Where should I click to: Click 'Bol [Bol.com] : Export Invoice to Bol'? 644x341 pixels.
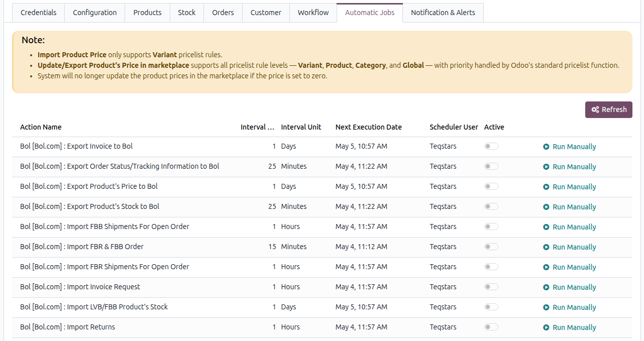tap(76, 146)
